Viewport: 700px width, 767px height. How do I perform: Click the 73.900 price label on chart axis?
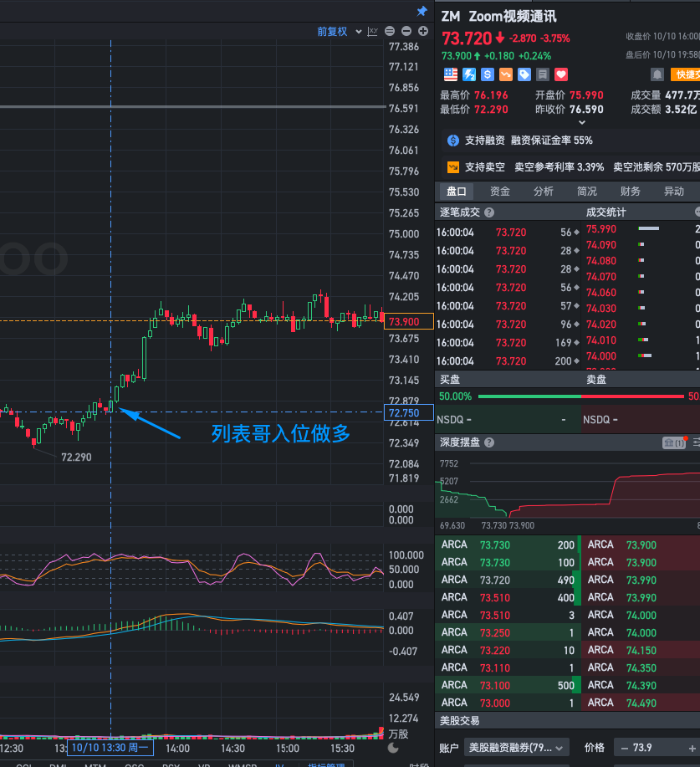click(x=409, y=322)
